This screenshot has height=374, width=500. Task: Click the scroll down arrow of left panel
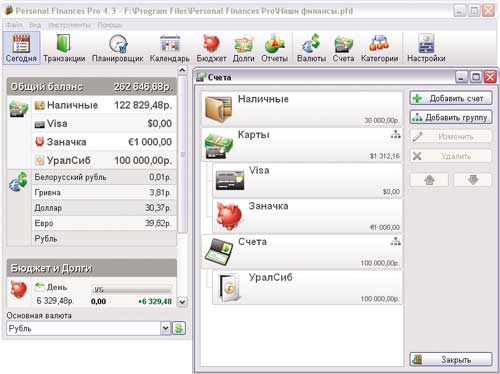[x=182, y=302]
